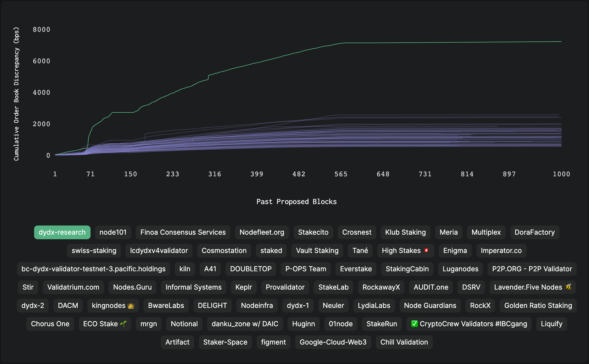The width and height of the screenshot is (589, 364).
Task: Click the Enigma validator chip
Action: (x=455, y=250)
